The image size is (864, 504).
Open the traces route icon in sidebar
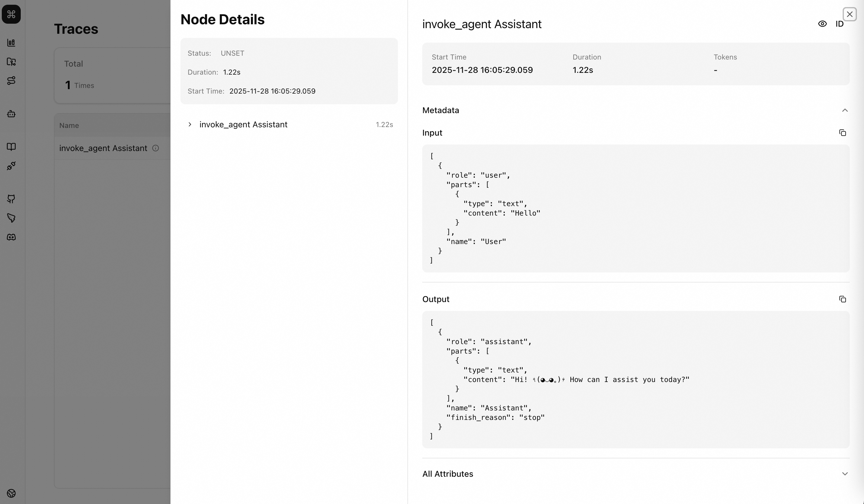click(11, 81)
